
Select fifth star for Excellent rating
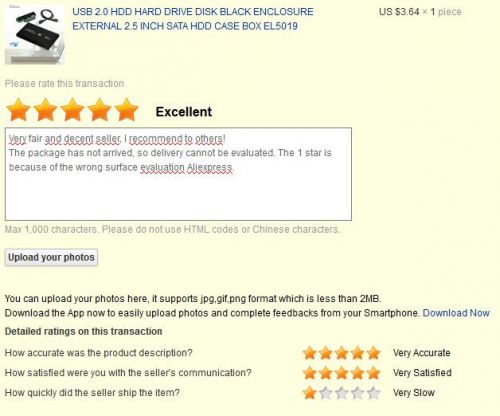126,109
